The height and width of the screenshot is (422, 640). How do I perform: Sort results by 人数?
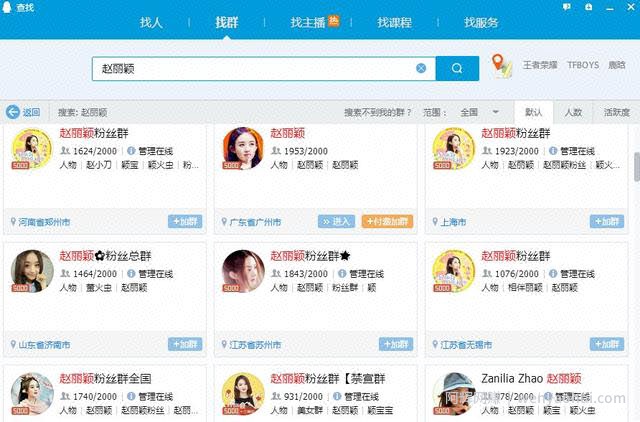(573, 112)
